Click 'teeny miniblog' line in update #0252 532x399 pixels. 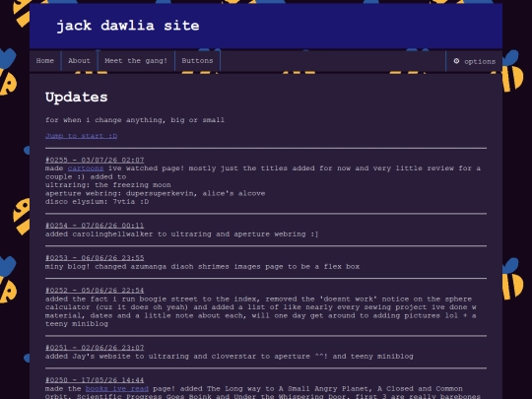pos(77,324)
